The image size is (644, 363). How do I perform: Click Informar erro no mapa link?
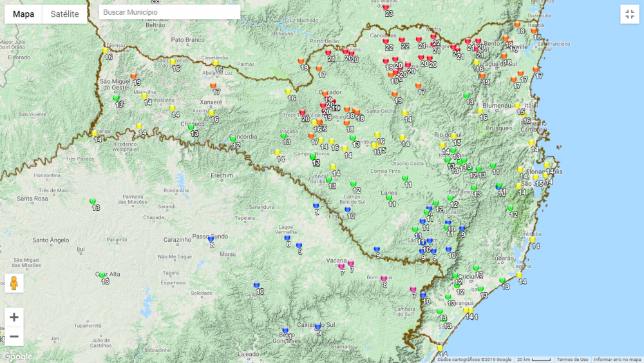click(617, 359)
